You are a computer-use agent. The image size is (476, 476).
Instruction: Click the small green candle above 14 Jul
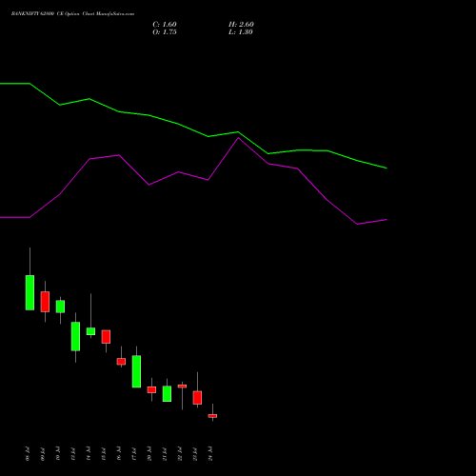pyautogui.click(x=90, y=331)
